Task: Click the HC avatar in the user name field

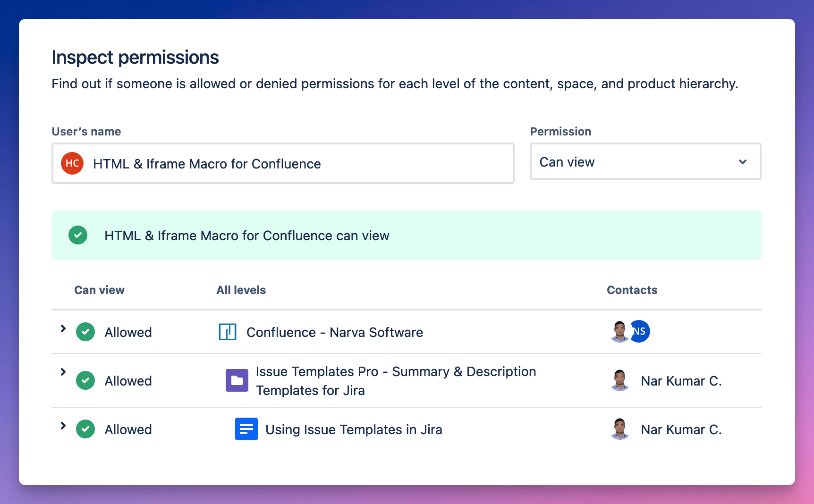Action: coord(72,163)
